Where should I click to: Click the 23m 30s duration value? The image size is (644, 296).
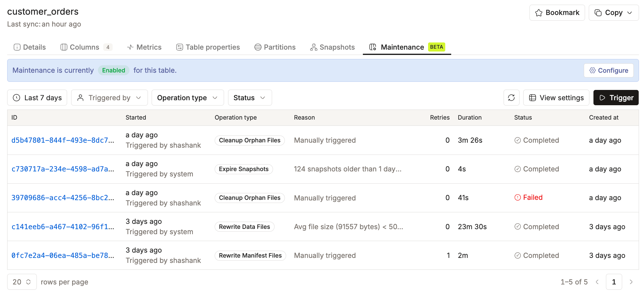coord(472,227)
